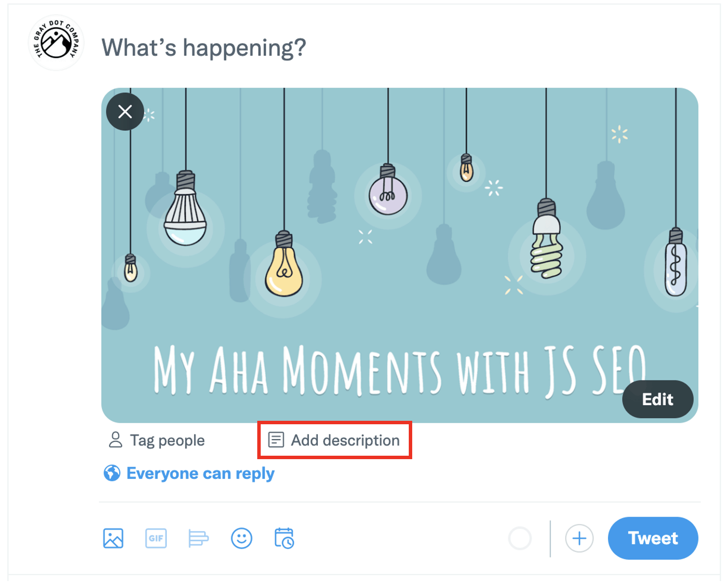Click the schedule tweet calendar icon
This screenshot has width=728, height=585.
(284, 538)
